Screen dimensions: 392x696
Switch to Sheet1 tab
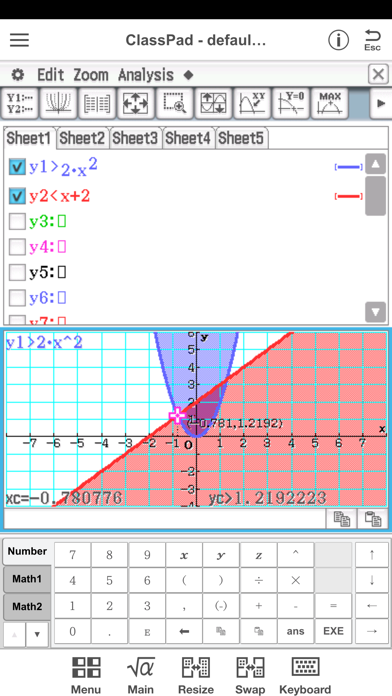[30, 138]
